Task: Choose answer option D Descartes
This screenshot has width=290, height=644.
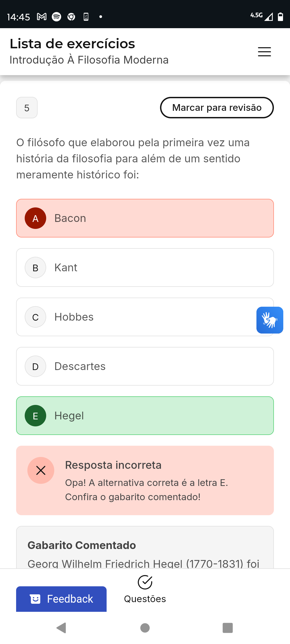Action: click(145, 366)
